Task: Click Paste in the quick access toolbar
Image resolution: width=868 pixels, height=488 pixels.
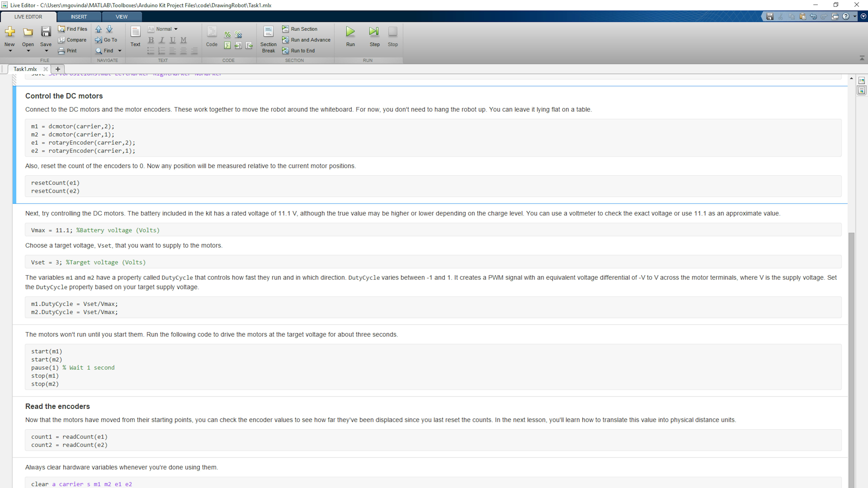Action: (x=803, y=16)
